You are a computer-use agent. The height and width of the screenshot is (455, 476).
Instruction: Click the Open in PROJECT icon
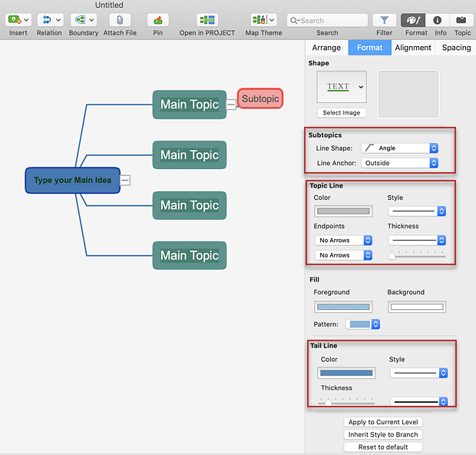[207, 20]
